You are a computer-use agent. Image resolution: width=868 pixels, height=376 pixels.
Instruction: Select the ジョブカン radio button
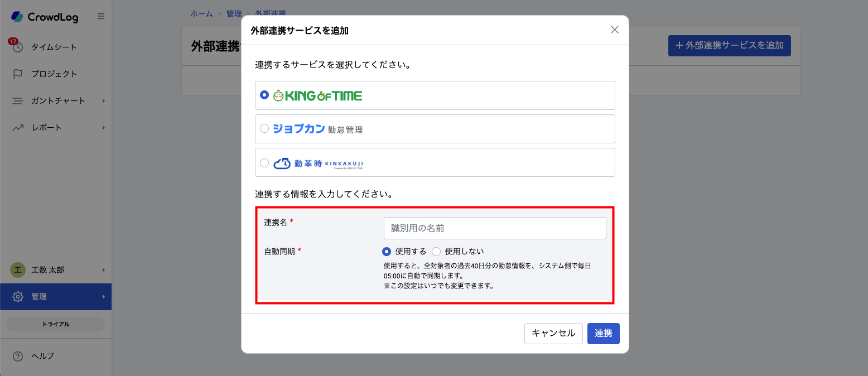[x=264, y=129]
